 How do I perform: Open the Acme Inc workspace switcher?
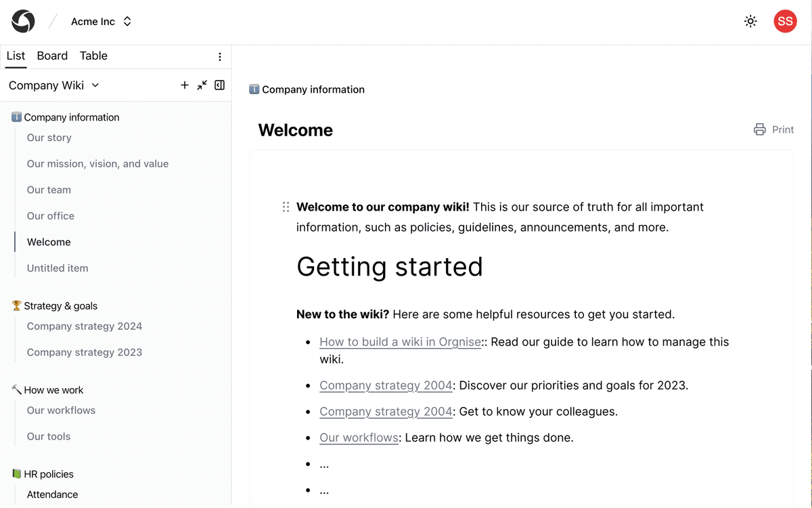(x=101, y=22)
